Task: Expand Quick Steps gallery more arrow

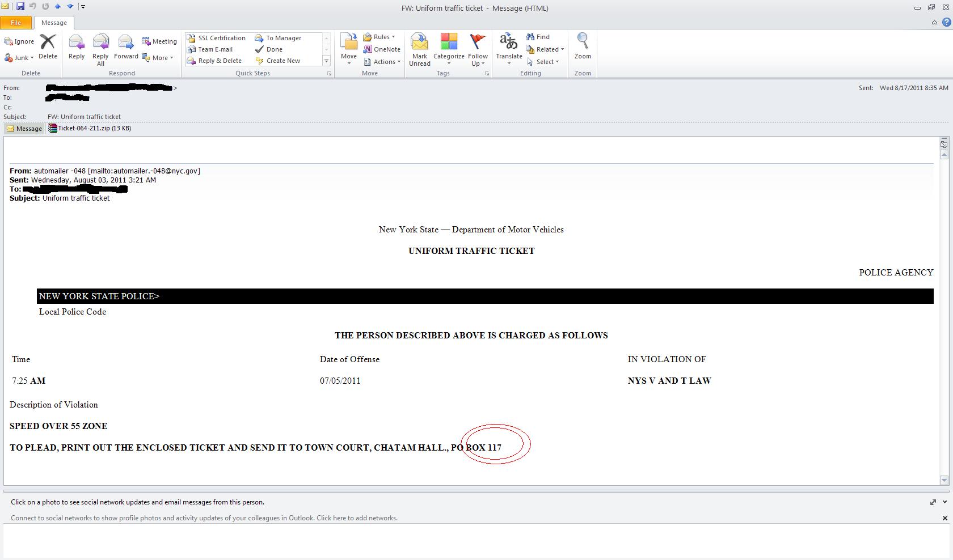Action: pyautogui.click(x=326, y=61)
